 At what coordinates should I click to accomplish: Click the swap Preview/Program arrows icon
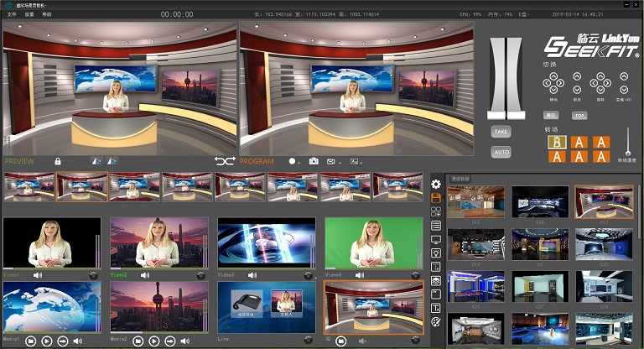point(224,161)
